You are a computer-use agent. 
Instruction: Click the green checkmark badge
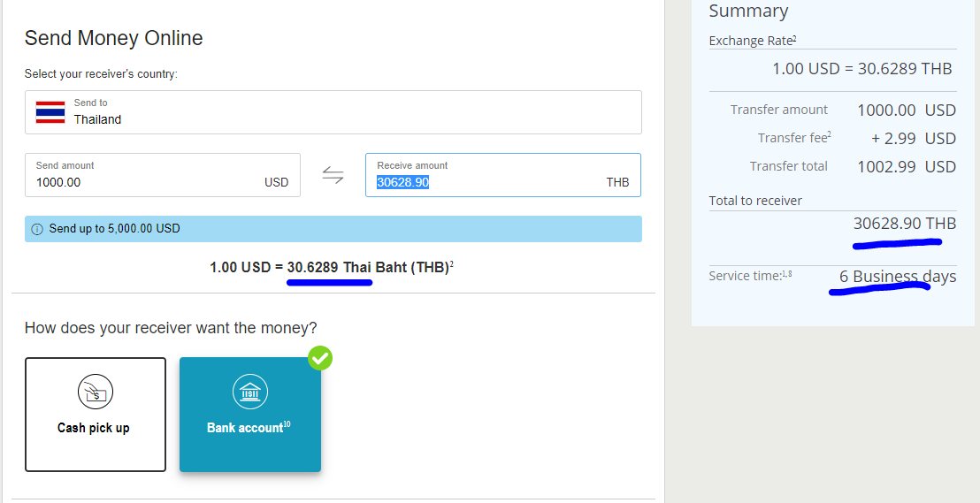pos(320,358)
